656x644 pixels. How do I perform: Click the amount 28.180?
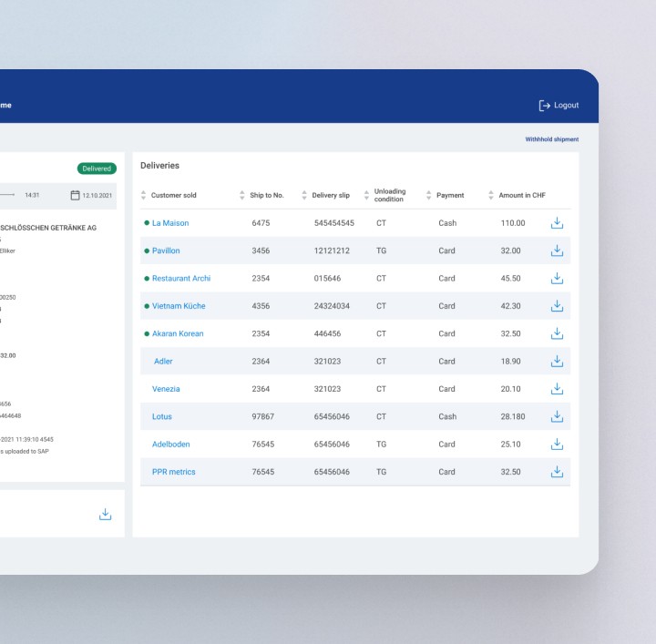pos(513,416)
